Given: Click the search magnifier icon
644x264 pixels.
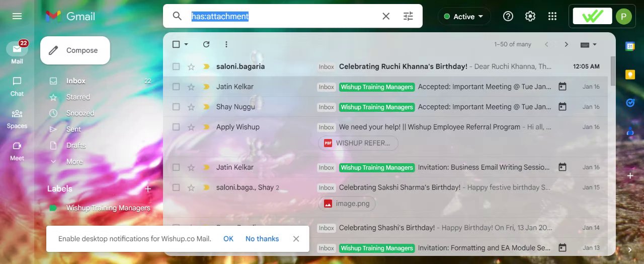Looking at the screenshot, I should (x=177, y=16).
